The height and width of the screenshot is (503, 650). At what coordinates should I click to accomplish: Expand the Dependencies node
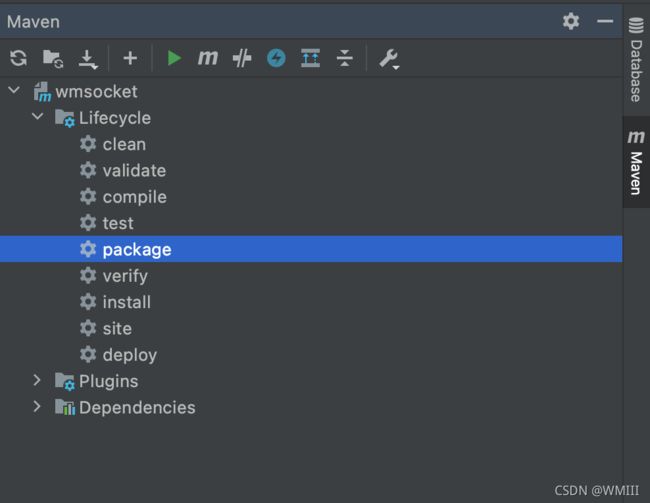point(37,406)
